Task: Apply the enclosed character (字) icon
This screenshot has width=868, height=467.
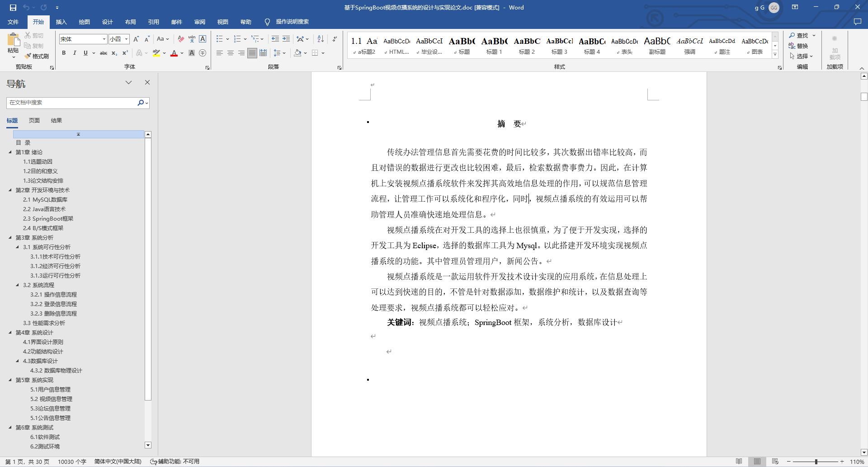Action: point(203,53)
